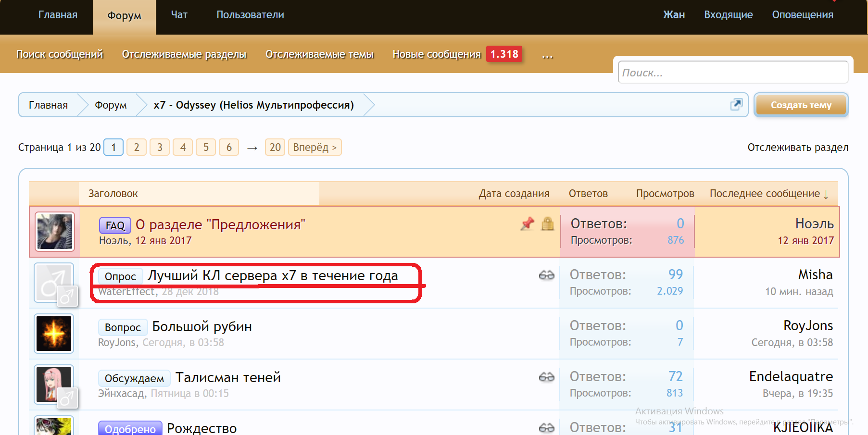Viewport: 868px width, 435px height.
Task: Open the Чат tab
Action: pos(179,15)
